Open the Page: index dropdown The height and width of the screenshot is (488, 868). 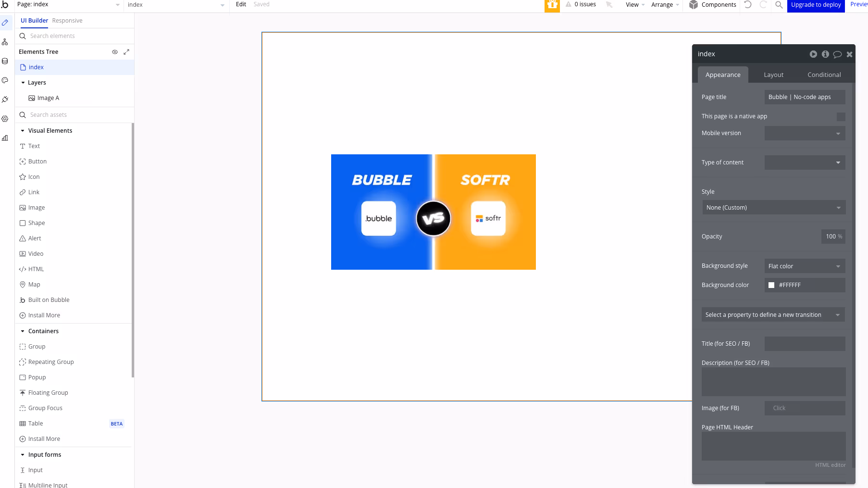pos(68,5)
